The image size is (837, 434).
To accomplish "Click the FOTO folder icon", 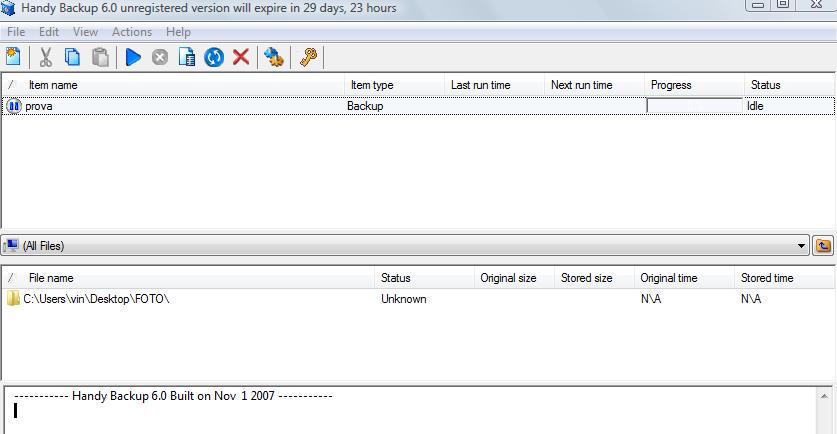I will 13,298.
